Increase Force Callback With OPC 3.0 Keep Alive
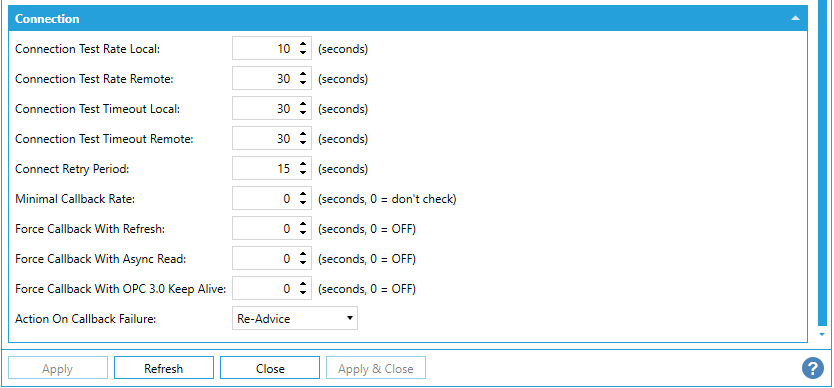Screen dimensions: 834x388 (303, 285)
